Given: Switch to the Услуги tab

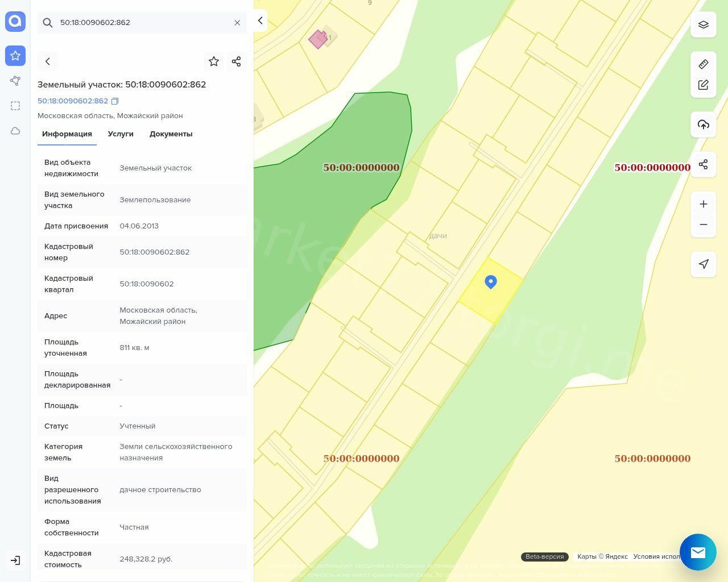Looking at the screenshot, I should click(121, 134).
